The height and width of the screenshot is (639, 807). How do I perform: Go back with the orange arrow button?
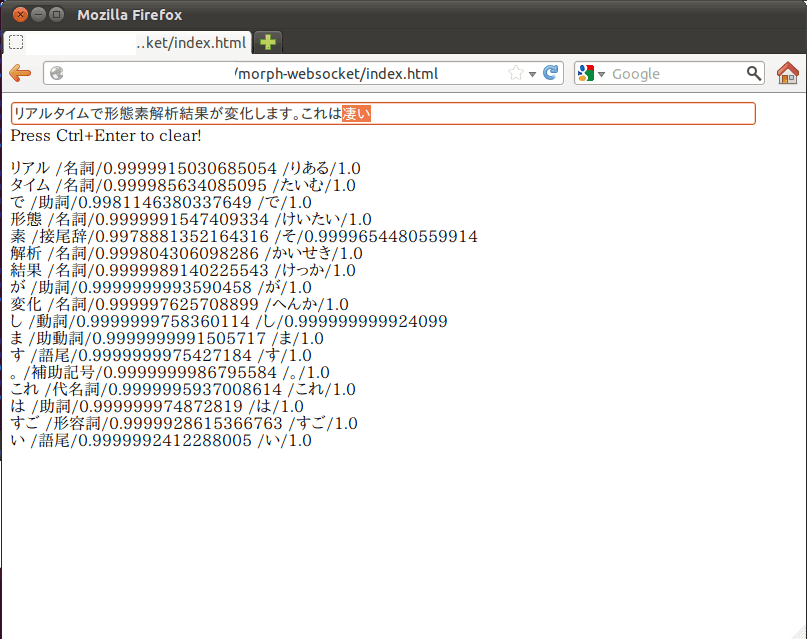[20, 74]
